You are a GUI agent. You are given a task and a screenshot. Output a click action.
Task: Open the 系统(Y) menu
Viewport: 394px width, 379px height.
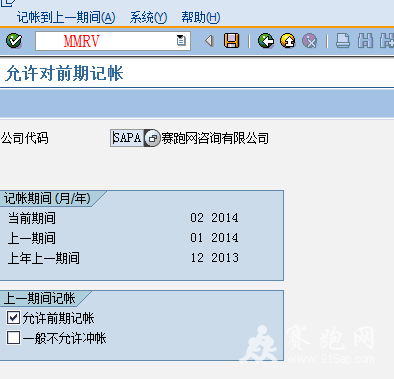coord(148,17)
